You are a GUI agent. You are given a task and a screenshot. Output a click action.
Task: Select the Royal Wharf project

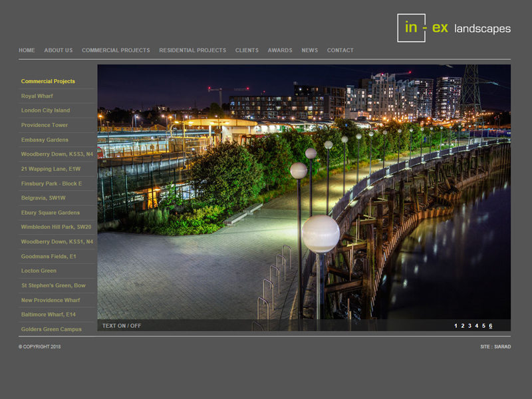[37, 96]
